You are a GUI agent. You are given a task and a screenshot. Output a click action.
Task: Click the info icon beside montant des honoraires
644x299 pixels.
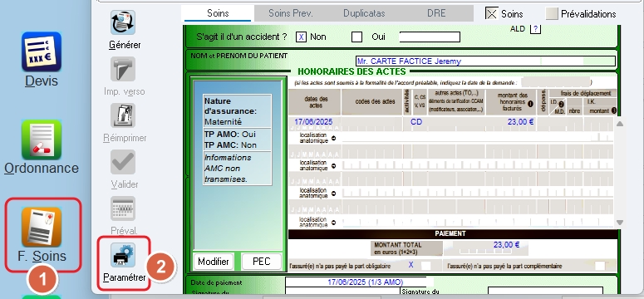pyautogui.click(x=530, y=104)
